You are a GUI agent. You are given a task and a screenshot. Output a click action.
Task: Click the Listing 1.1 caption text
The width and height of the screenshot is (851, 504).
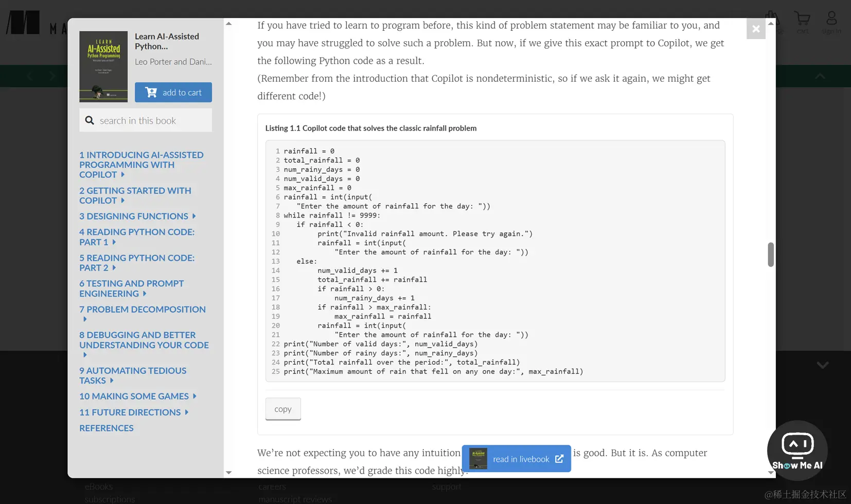[371, 128]
